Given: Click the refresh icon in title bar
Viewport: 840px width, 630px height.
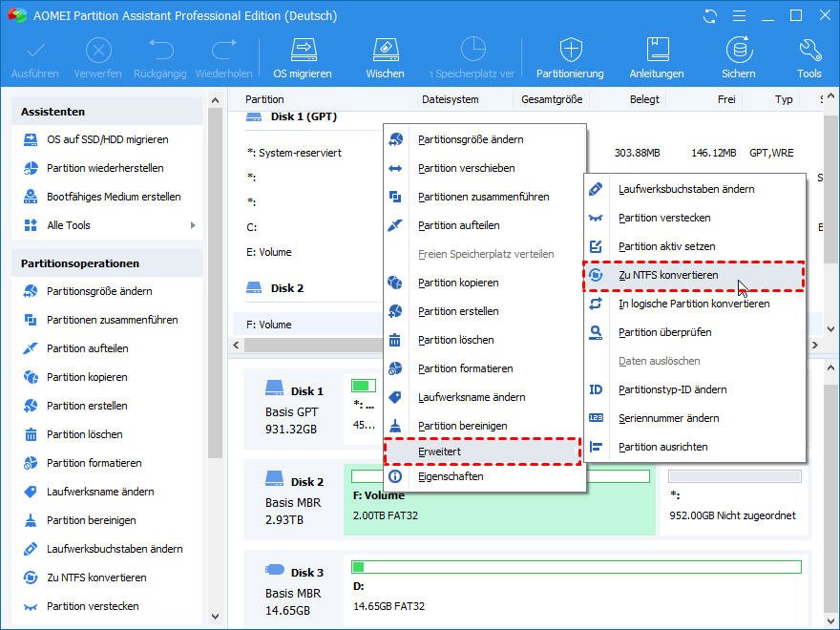Looking at the screenshot, I should (x=710, y=16).
